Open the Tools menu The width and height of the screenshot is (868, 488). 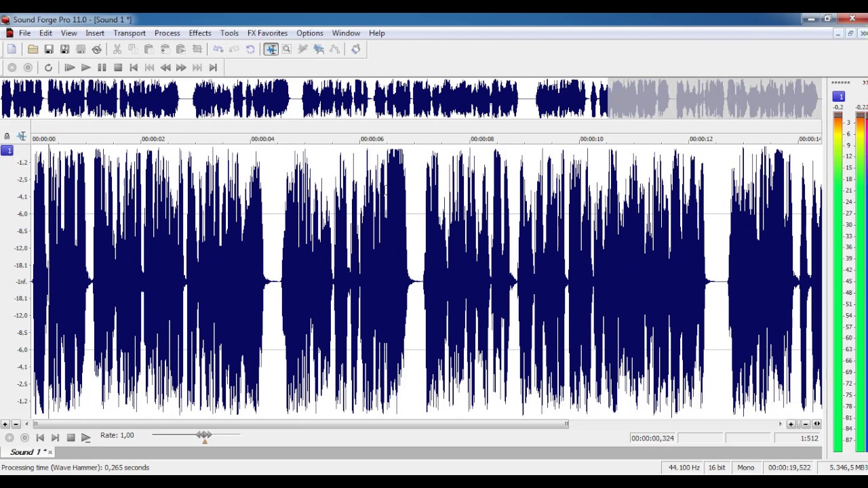pos(229,33)
